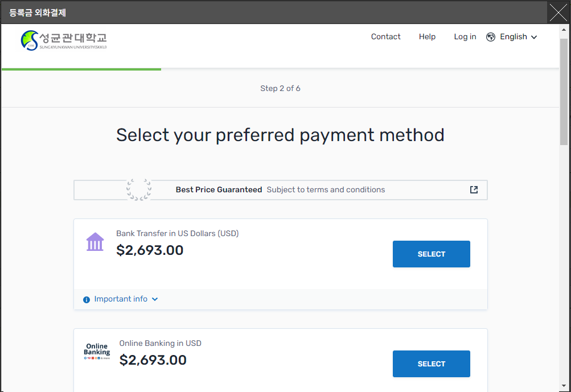
Task: Click the purple bank building icon
Action: (x=95, y=242)
